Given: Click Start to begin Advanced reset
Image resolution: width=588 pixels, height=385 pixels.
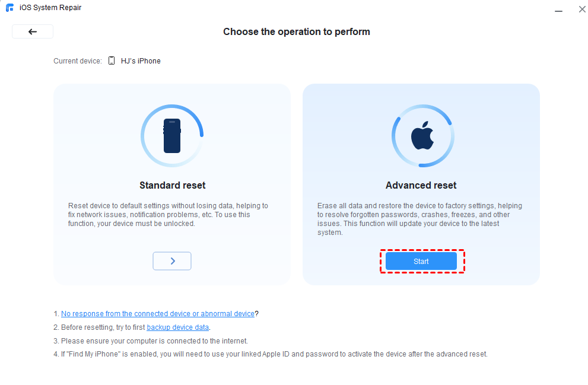Looking at the screenshot, I should pyautogui.click(x=421, y=261).
